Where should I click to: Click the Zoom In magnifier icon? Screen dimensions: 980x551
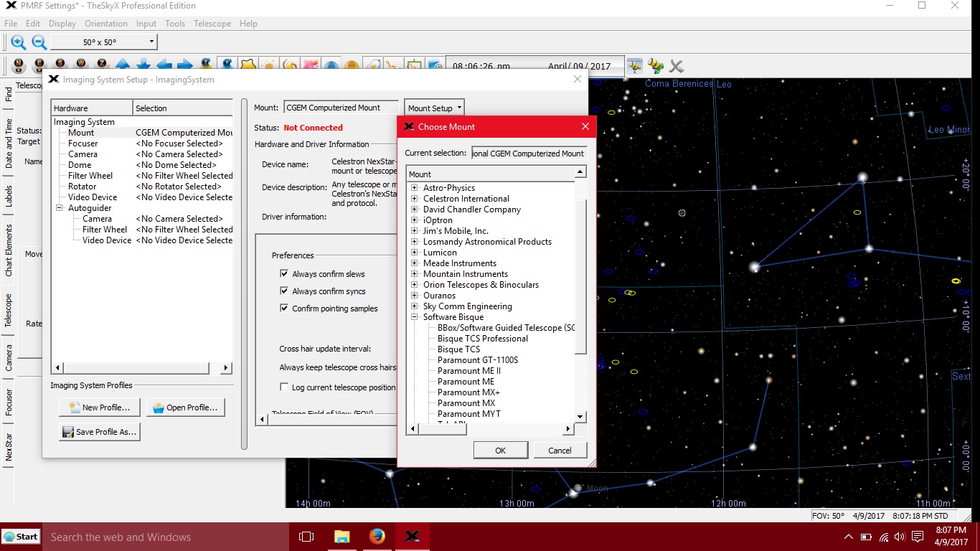(18, 42)
